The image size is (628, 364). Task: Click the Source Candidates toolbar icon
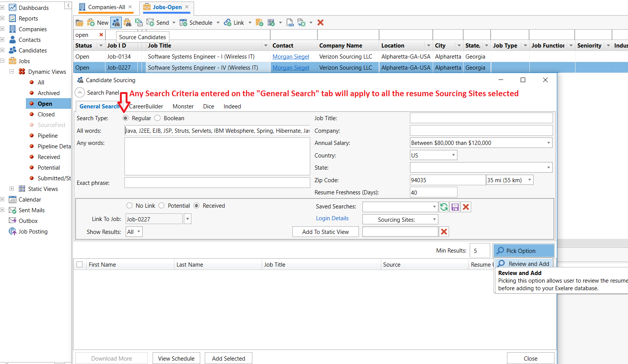tap(116, 22)
